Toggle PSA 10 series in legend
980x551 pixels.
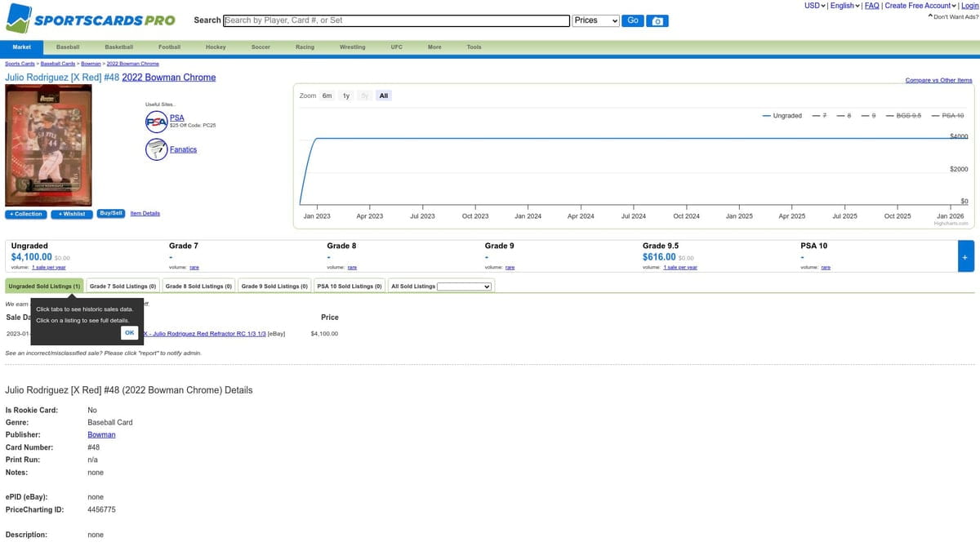click(948, 116)
